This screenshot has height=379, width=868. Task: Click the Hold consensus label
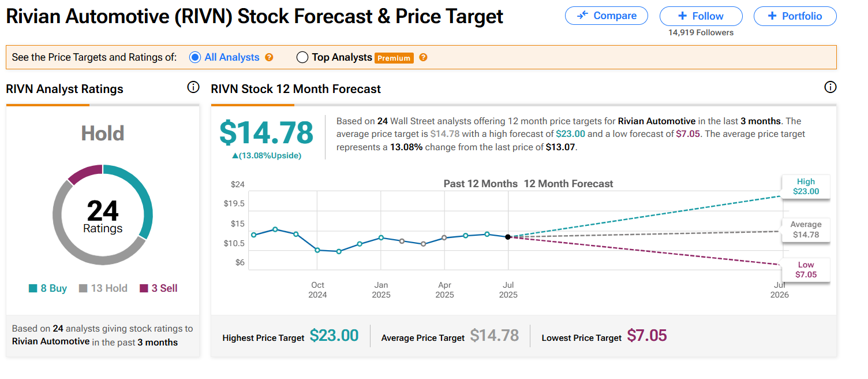coord(103,133)
